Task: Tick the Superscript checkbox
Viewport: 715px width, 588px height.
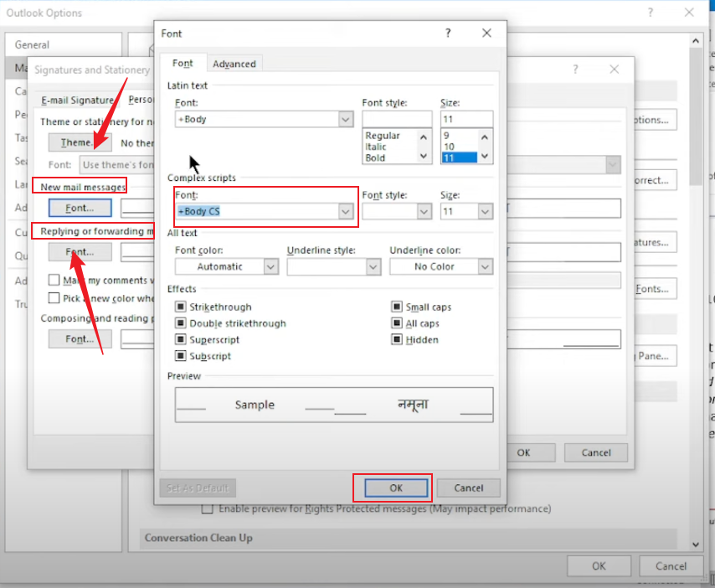Action: click(181, 340)
